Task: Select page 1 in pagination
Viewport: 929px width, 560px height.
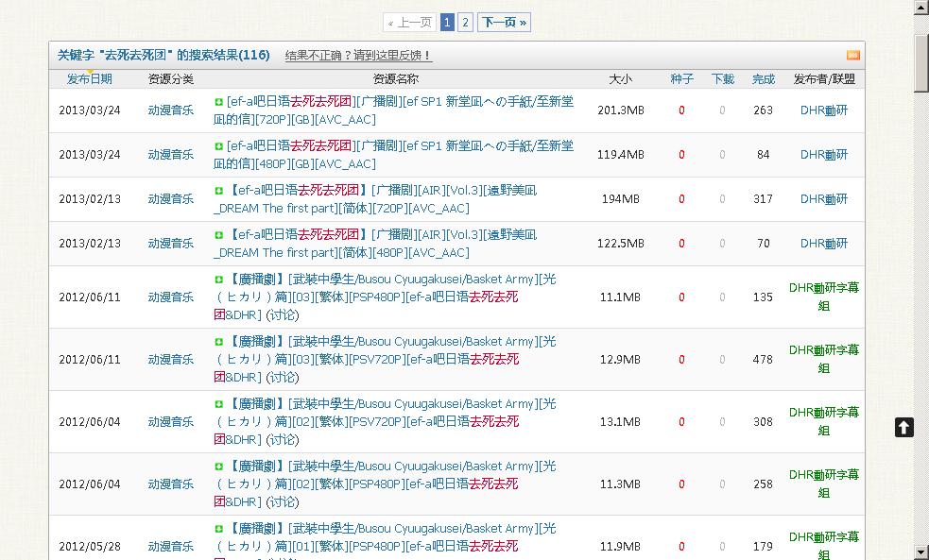Action: [447, 23]
